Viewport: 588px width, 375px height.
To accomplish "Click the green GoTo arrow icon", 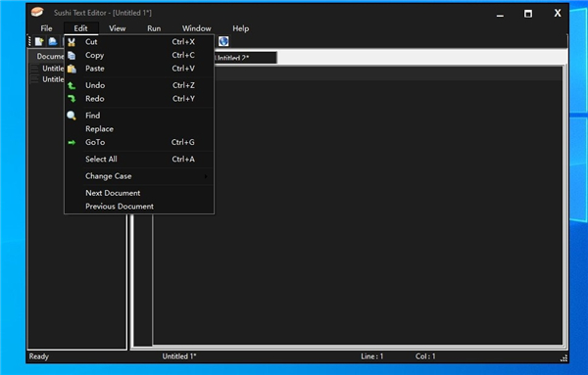I will coord(72,142).
